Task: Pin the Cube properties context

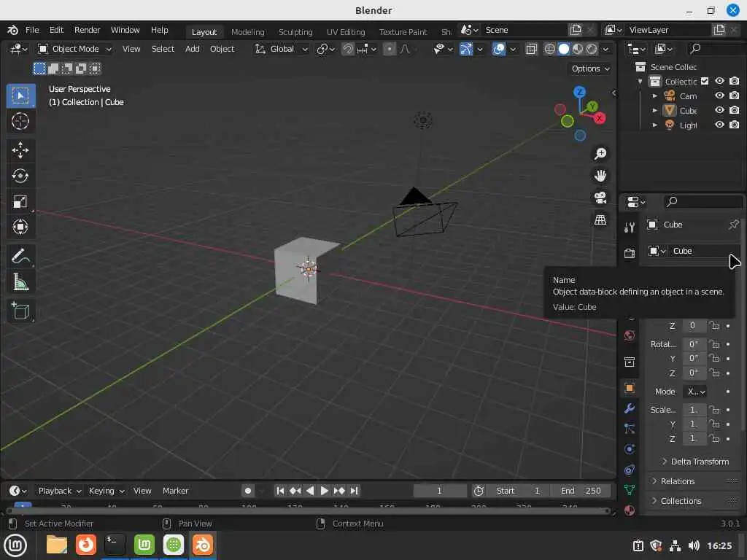Action: (x=734, y=225)
